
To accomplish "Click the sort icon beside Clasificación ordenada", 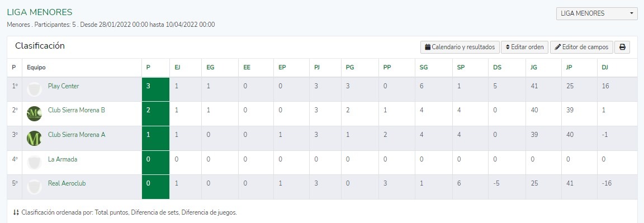I will [x=16, y=213].
